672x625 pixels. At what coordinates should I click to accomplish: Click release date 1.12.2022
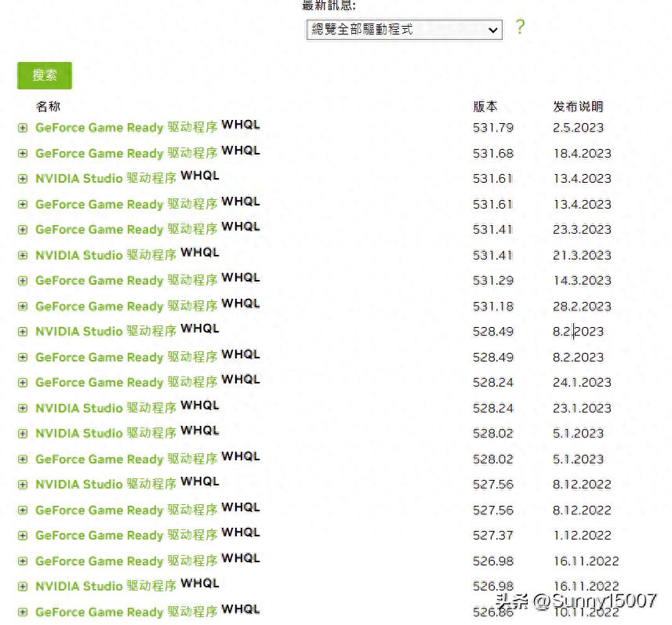[582, 536]
